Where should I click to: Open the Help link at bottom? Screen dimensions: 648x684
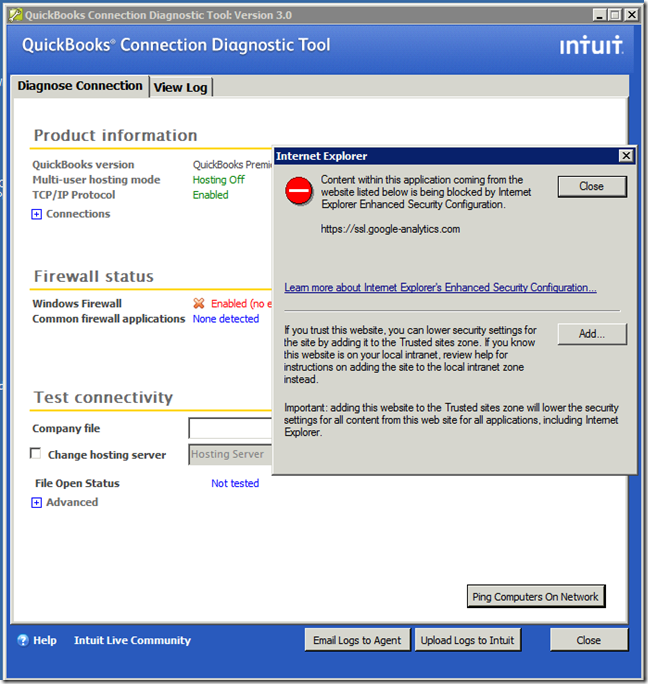[45, 640]
